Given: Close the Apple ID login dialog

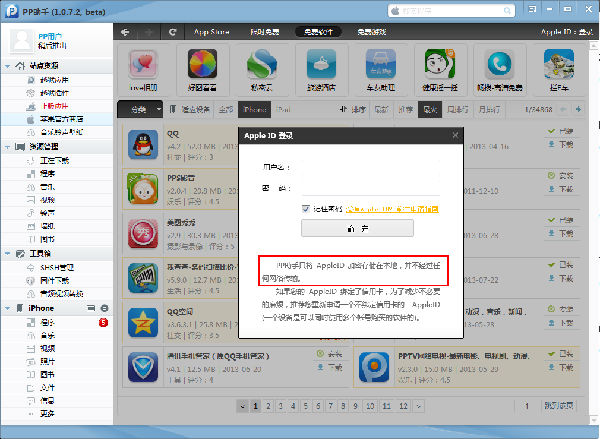Looking at the screenshot, I should coord(455,135).
